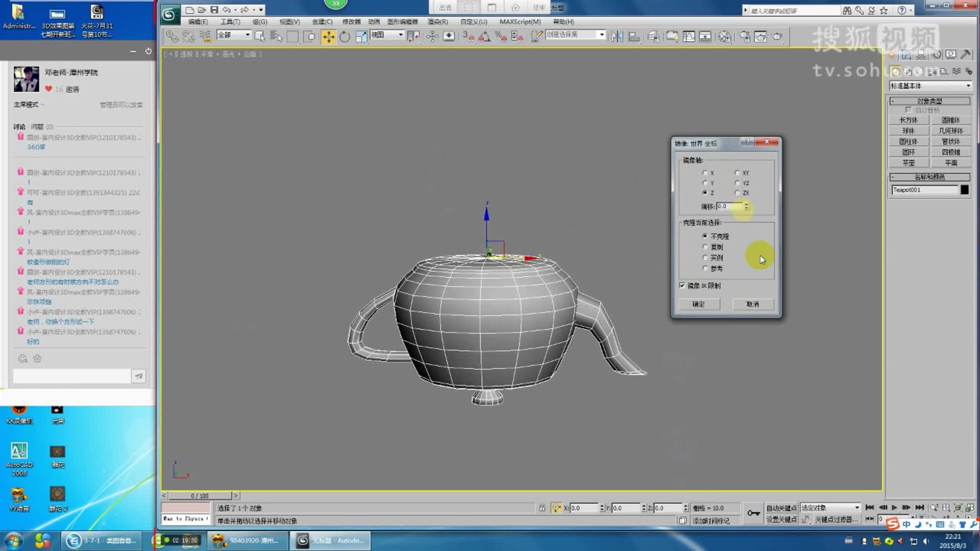Select the Rotate tool in the toolbar
Image resolution: width=980 pixels, height=551 pixels.
point(346,36)
